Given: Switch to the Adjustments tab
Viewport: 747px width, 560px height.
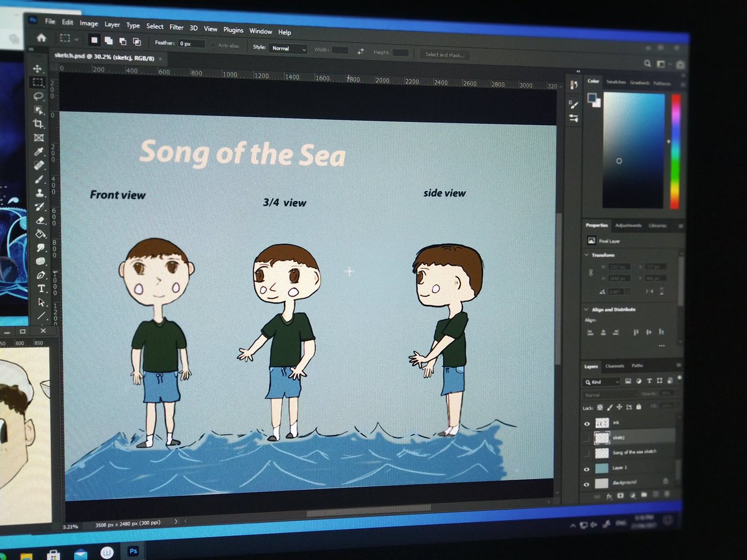Looking at the screenshot, I should click(628, 226).
